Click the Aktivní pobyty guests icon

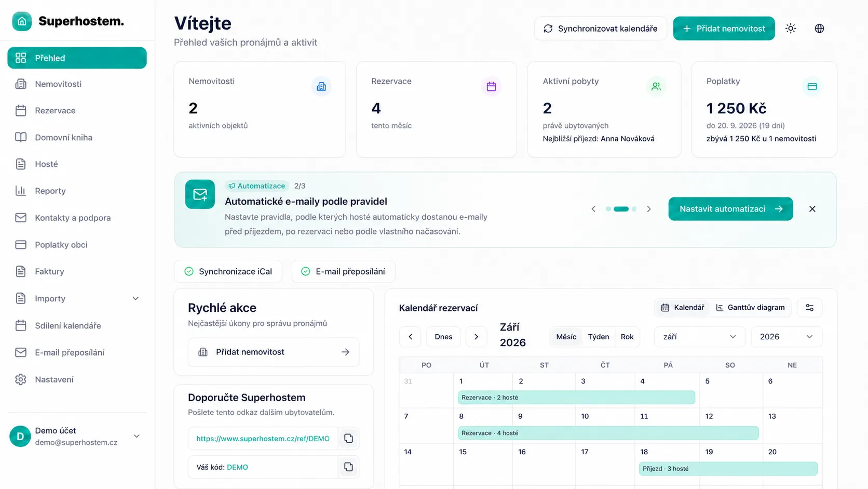click(x=656, y=86)
